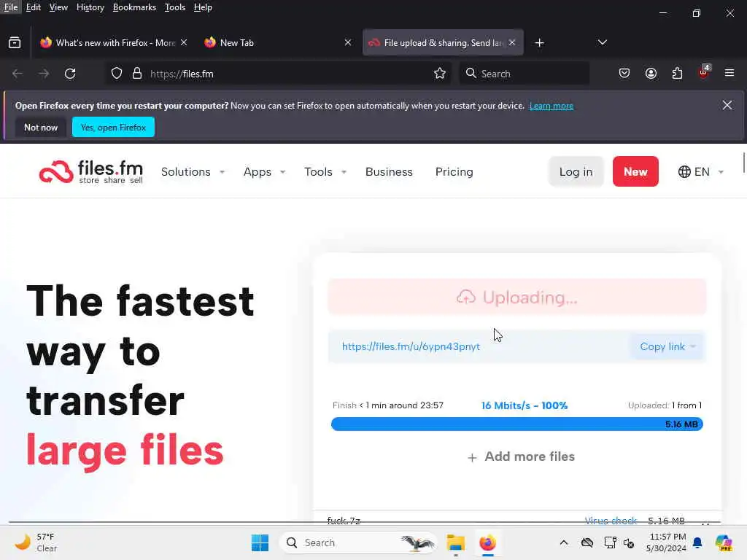Click Firefox icon in taskbar
Viewport: 747px width, 560px height.
click(x=487, y=542)
